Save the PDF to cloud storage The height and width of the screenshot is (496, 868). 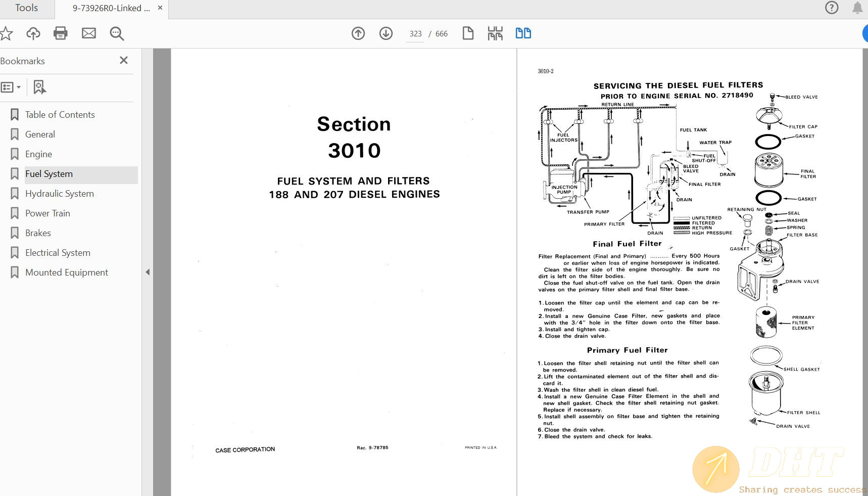coord(33,33)
